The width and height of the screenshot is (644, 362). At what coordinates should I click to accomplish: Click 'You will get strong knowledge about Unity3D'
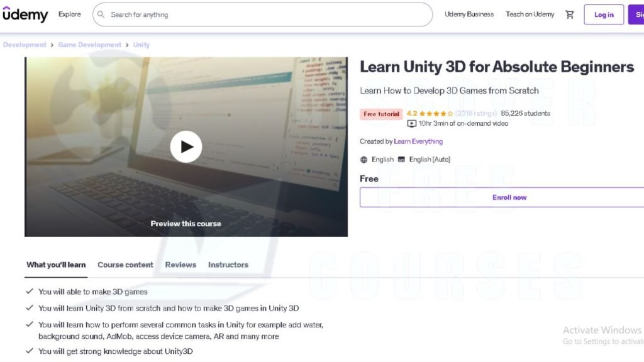click(116, 351)
